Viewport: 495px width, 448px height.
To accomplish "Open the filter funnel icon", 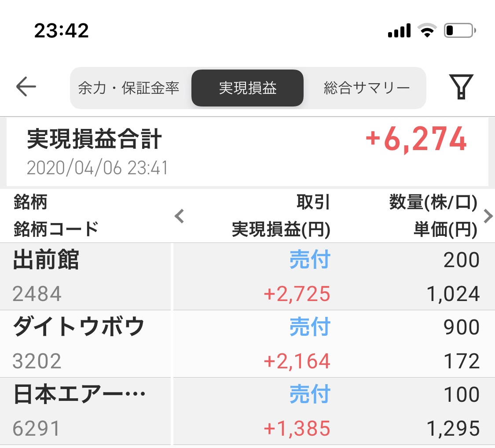I will (x=461, y=87).
